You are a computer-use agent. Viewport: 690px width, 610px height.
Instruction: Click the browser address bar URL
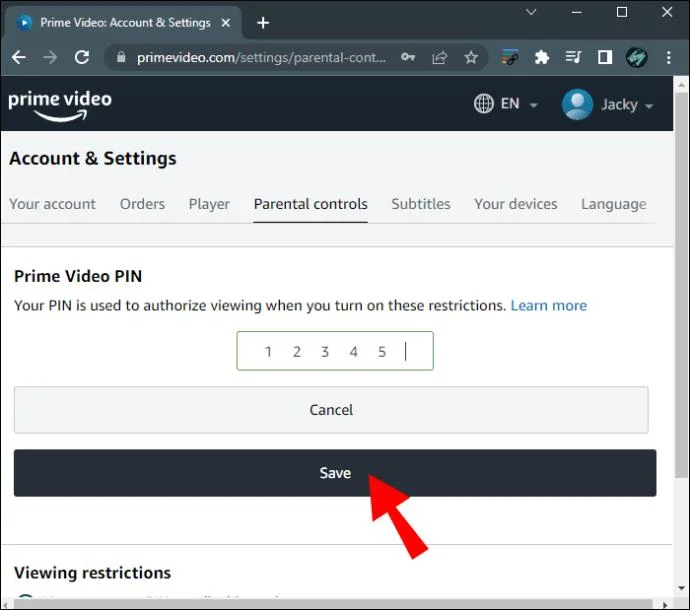pos(261,57)
